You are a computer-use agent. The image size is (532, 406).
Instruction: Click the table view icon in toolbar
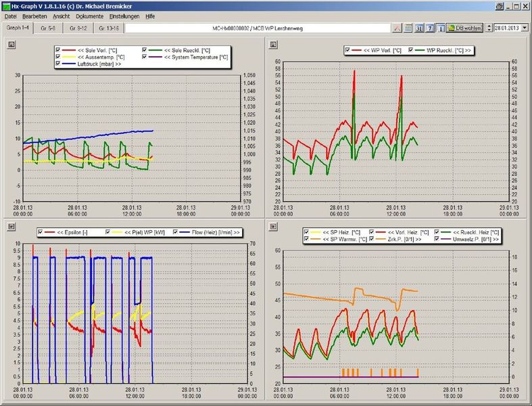pos(408,28)
